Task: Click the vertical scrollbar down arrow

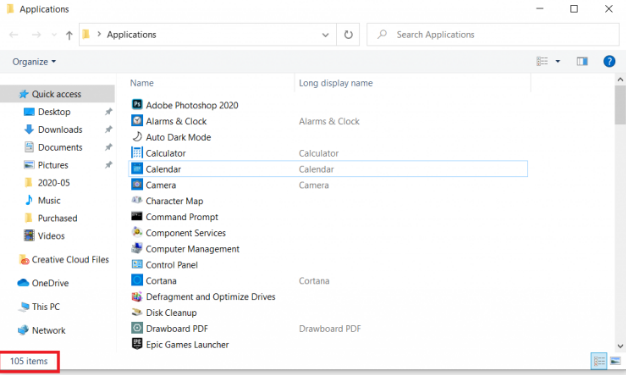Action: pyautogui.click(x=620, y=346)
